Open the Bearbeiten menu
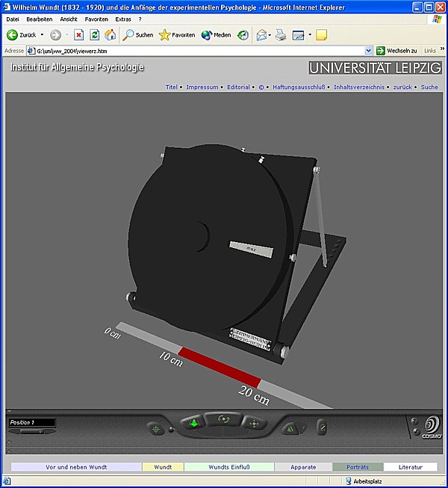This screenshot has height=488, width=448. [40, 19]
